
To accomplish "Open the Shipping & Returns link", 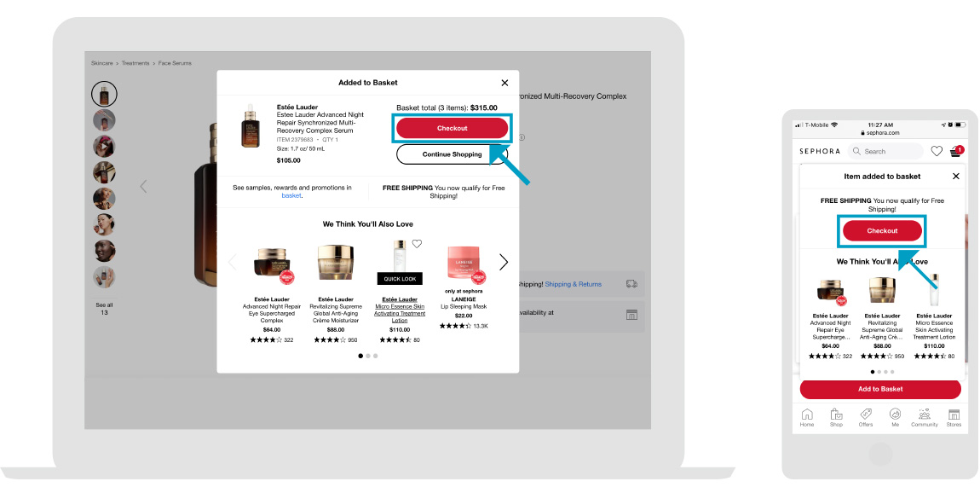I will click(574, 284).
